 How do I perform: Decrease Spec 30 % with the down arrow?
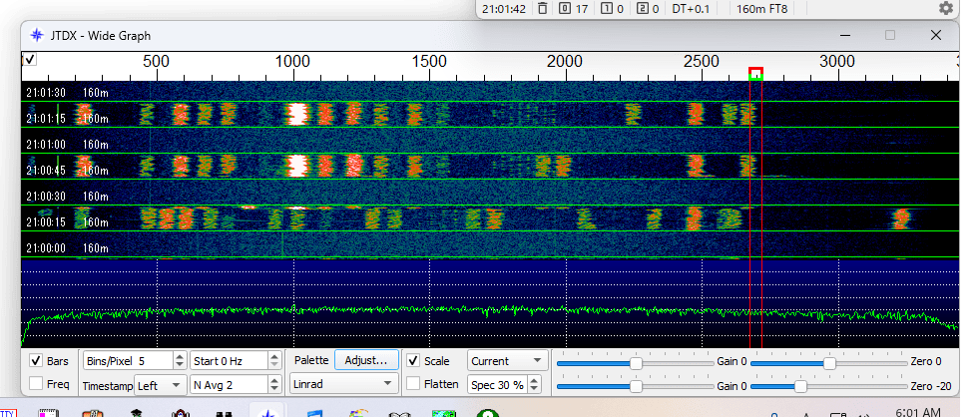click(535, 389)
